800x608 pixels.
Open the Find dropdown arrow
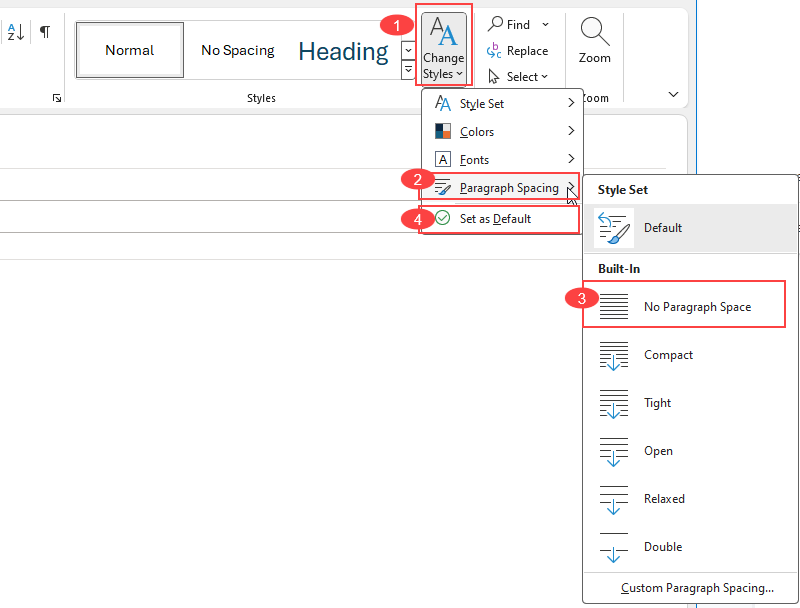(546, 24)
